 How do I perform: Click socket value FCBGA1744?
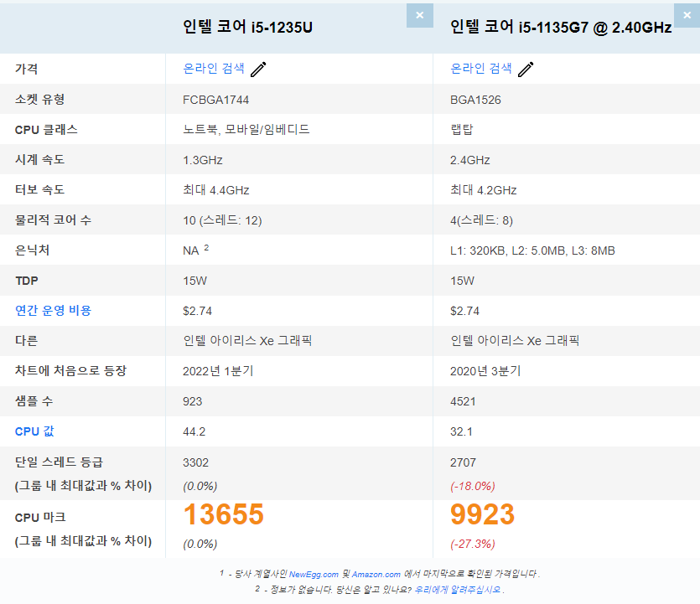tap(215, 100)
